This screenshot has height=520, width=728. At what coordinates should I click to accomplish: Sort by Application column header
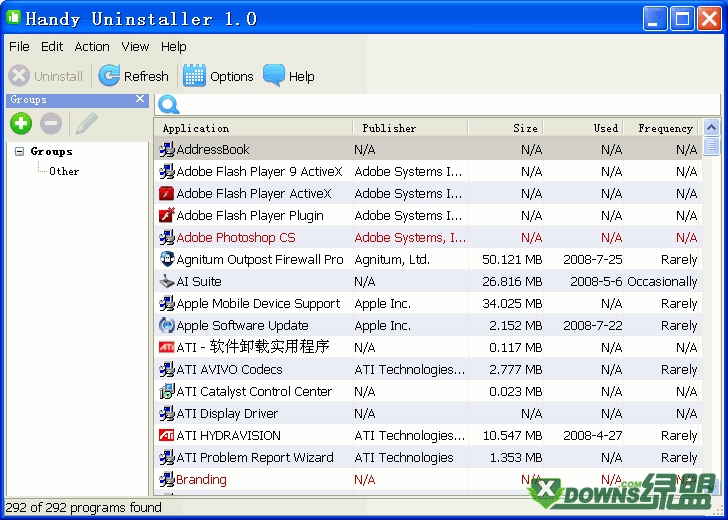click(254, 128)
